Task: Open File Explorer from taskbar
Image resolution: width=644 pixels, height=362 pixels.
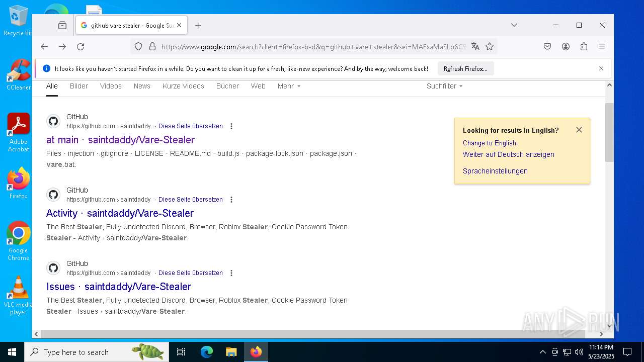Action: (231, 352)
